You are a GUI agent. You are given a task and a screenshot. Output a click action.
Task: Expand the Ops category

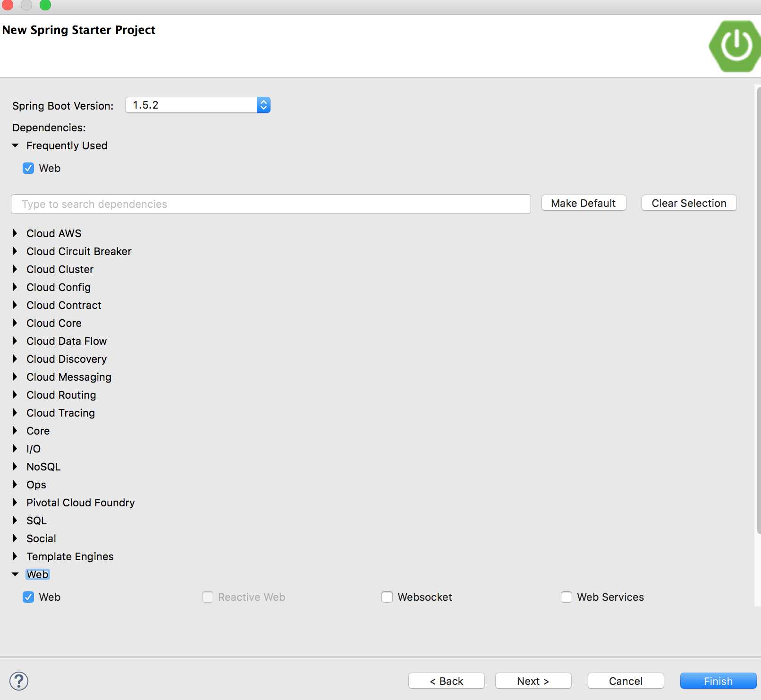[x=15, y=485]
